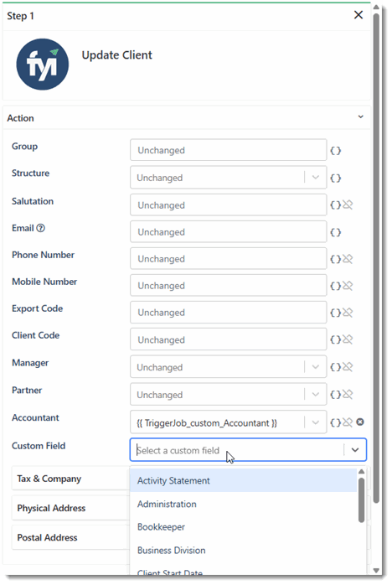392x585 pixels.
Task: Click the crossed-out eraser icon beside Salutation
Action: tap(348, 204)
